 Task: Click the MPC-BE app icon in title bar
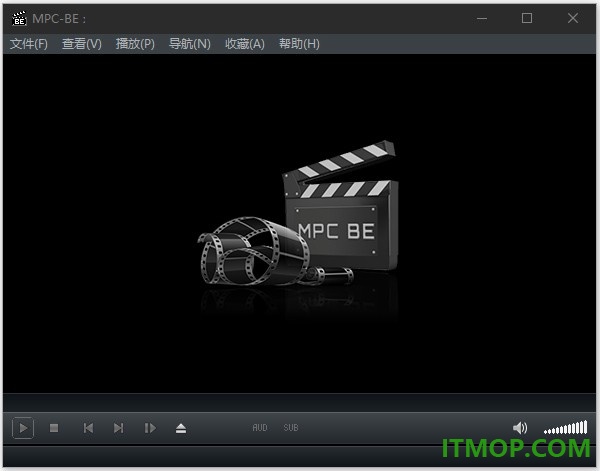point(19,18)
